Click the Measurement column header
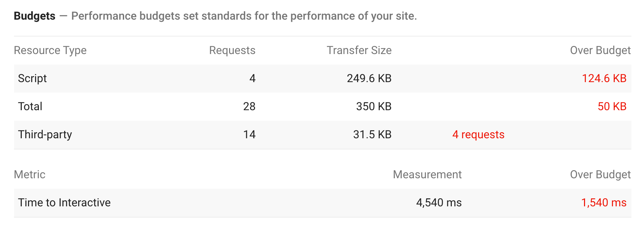644x233 pixels. (x=427, y=175)
